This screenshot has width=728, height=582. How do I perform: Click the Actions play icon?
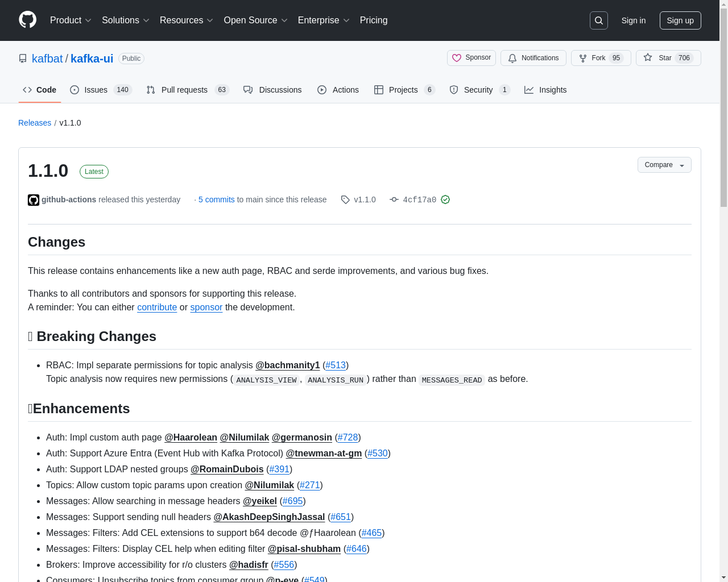[x=322, y=90]
